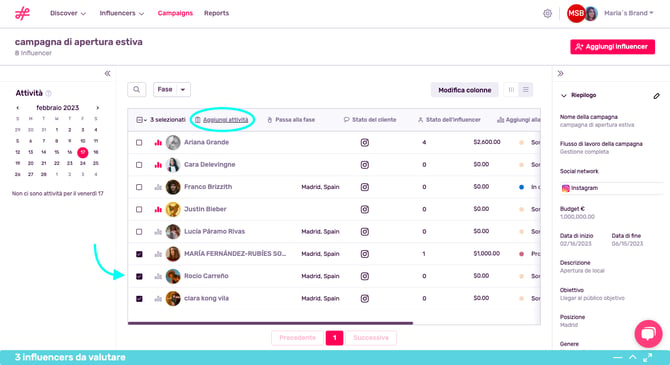This screenshot has width=670, height=365.
Task: Click Passa alla fase action
Action: pyautogui.click(x=291, y=120)
